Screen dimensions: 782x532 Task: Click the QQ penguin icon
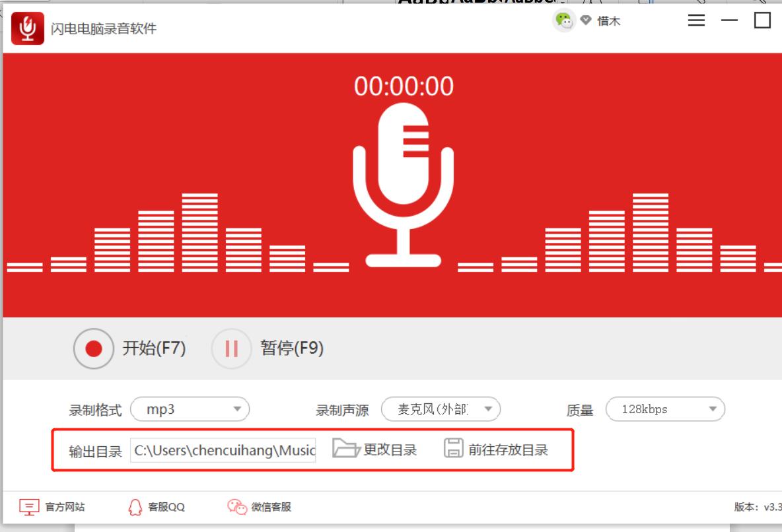click(135, 507)
